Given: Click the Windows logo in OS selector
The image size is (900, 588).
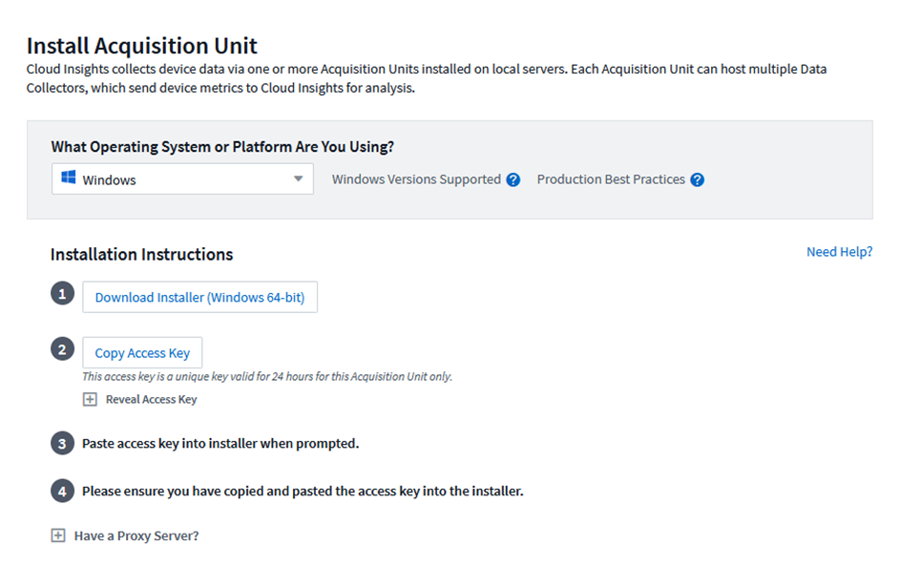Looking at the screenshot, I should point(69,178).
